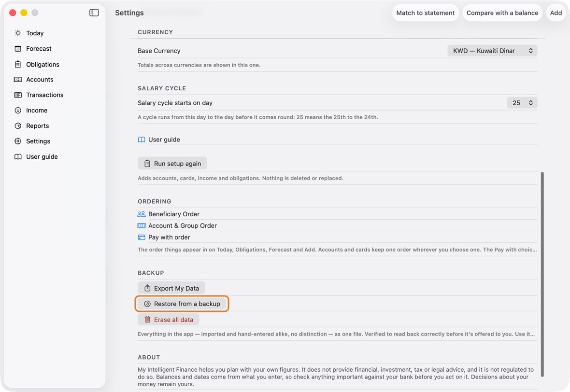Open User guide link in settings list

(x=337, y=140)
